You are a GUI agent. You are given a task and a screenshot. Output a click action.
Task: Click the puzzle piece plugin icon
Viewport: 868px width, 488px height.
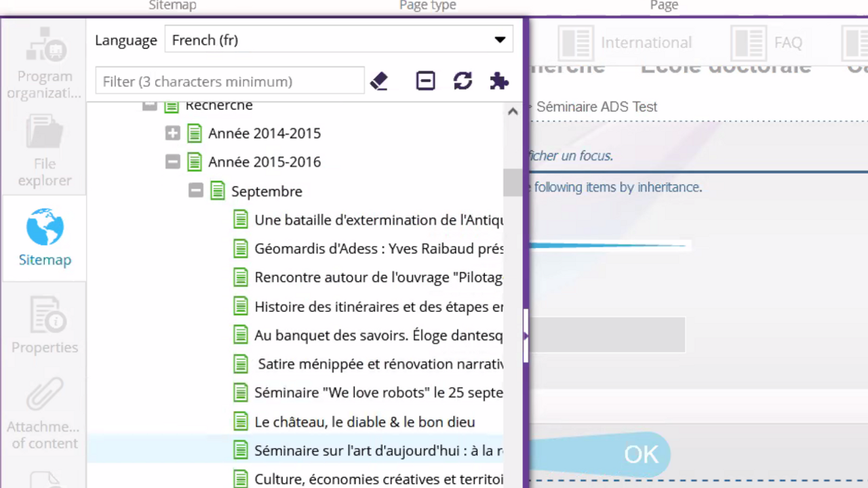tap(499, 81)
